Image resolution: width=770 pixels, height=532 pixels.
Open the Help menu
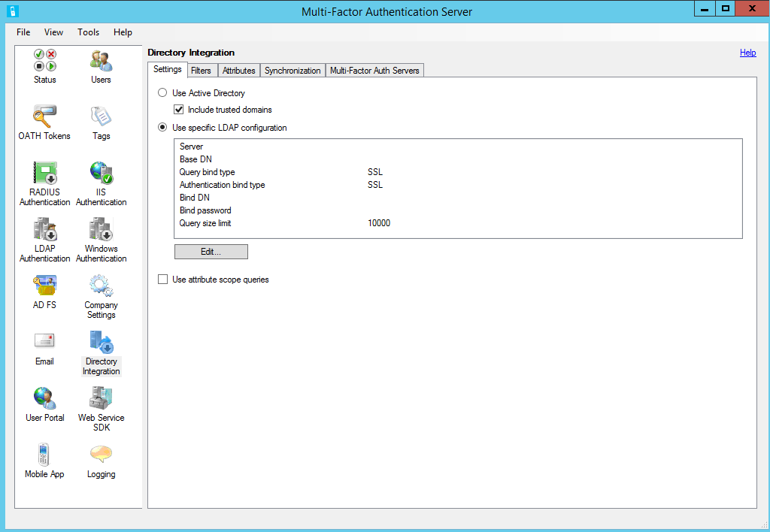pos(123,32)
